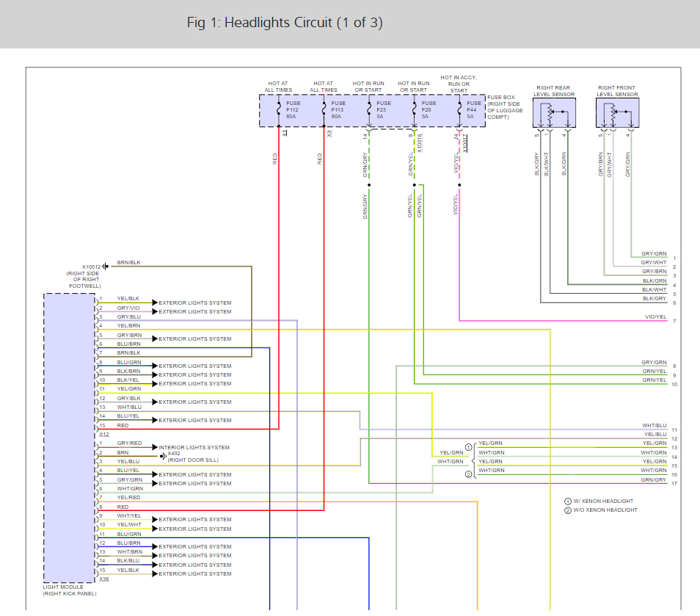The height and width of the screenshot is (616, 700).
Task: Click the X9 connector label under fuse F113
Action: click(330, 133)
